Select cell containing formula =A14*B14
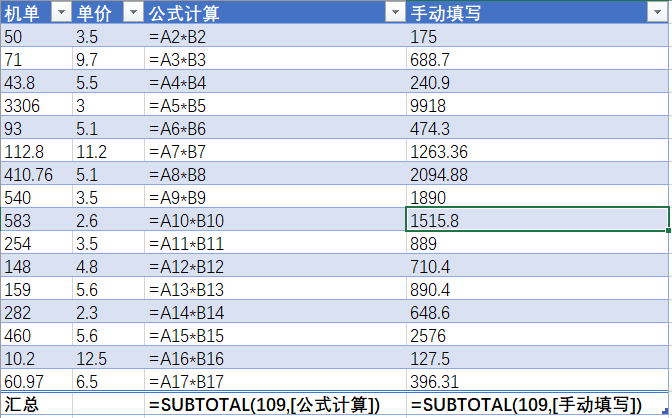Viewport: 672px width, 418px height. 276,312
